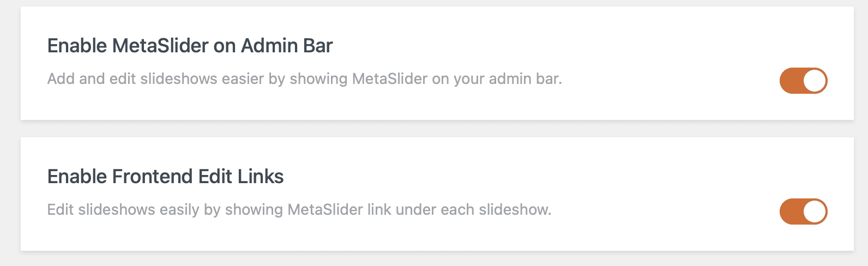Viewport: 868px width, 266px height.
Task: Click the "Enable Frontend Edit Links" heading
Action: point(165,177)
